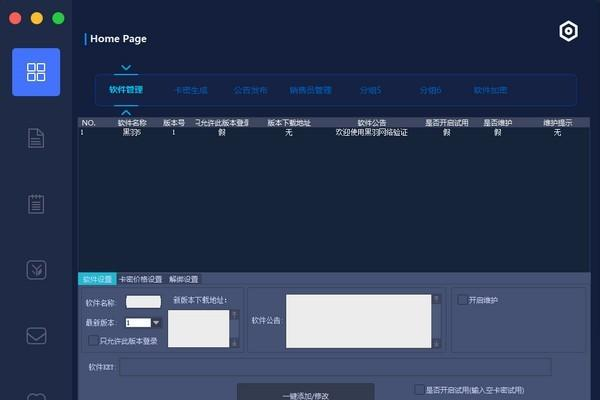Image resolution: width=600 pixels, height=400 pixels.
Task: Click the down chevron above 软件管理 tab
Action: (x=126, y=68)
